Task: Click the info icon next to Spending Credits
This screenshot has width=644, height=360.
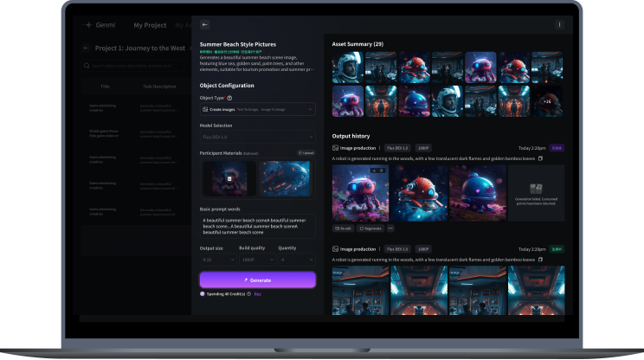Action: (248, 294)
